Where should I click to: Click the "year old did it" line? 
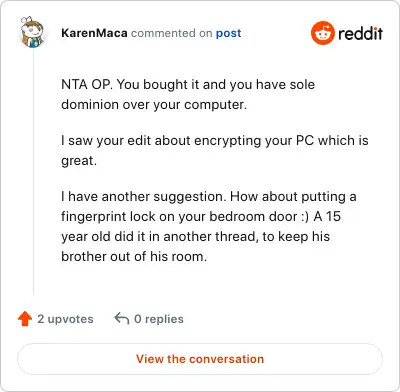tap(195, 237)
